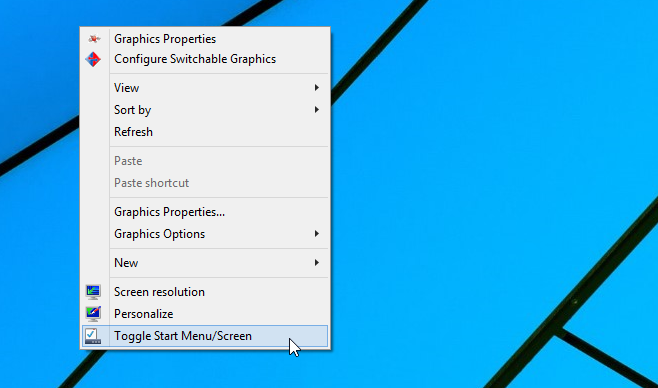Screen dimensions: 658x388
Task: Expand the Graphics Options submenu arrow
Action: click(317, 234)
